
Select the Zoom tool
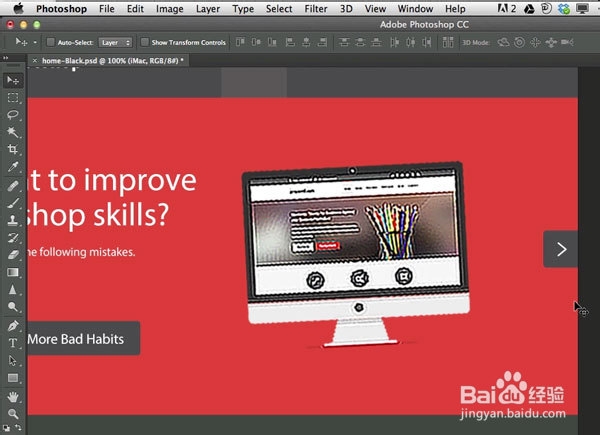click(x=13, y=414)
